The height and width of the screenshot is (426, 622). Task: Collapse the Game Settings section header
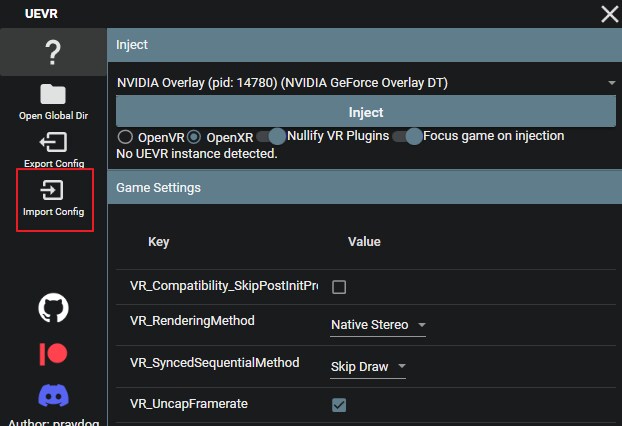coord(366,187)
